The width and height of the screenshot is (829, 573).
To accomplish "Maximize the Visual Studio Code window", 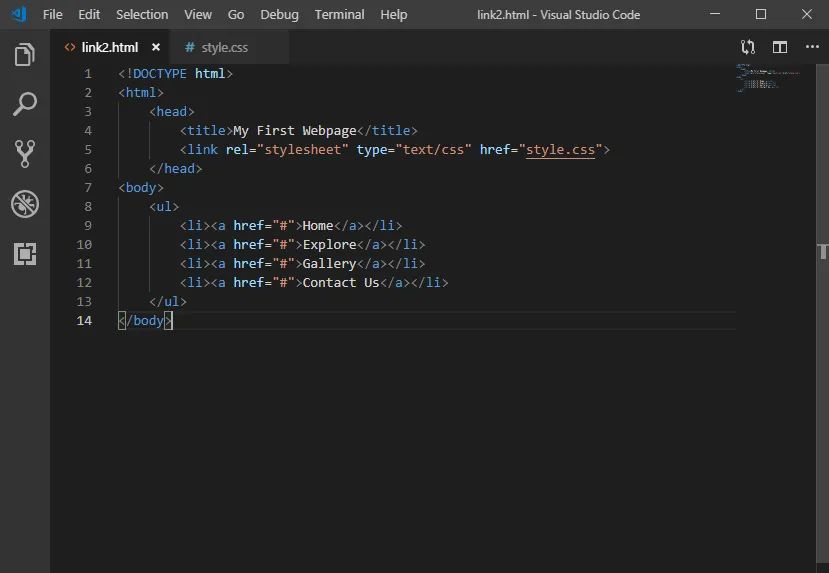I will (x=761, y=14).
